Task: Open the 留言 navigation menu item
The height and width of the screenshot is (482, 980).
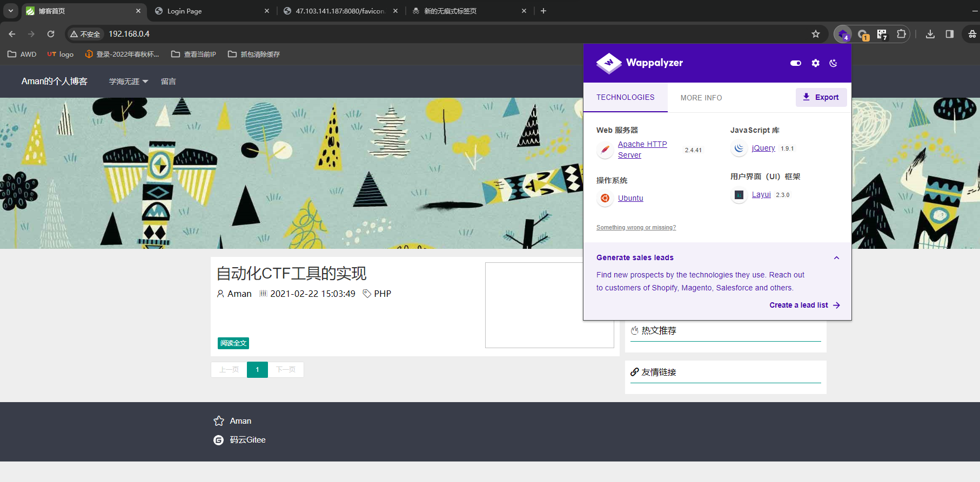Action: click(169, 82)
